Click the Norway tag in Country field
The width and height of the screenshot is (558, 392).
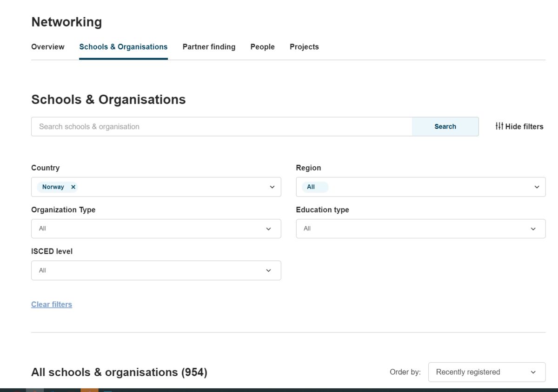pyautogui.click(x=53, y=187)
